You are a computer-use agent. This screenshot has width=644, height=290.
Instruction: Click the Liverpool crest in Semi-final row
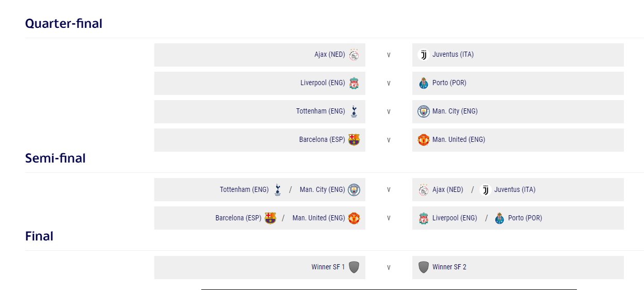pos(424,218)
